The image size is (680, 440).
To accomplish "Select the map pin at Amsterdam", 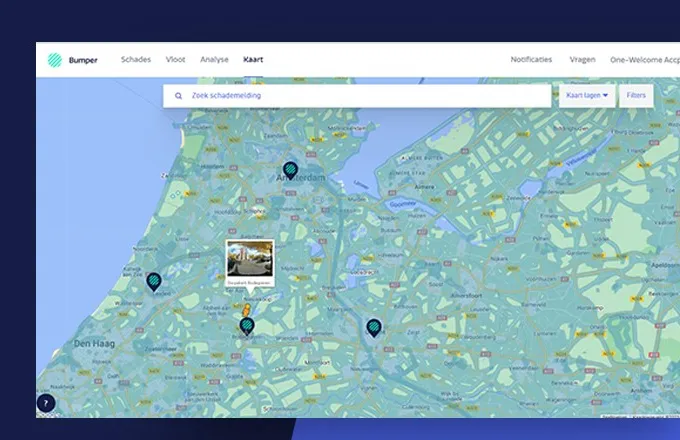I will tap(290, 170).
